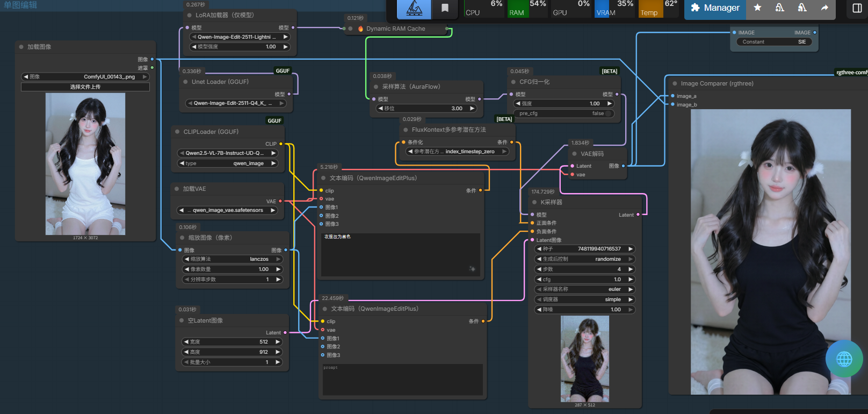Click the loaded image preview in 加载图像 node
Image resolution: width=868 pixels, height=414 pixels.
coord(85,164)
